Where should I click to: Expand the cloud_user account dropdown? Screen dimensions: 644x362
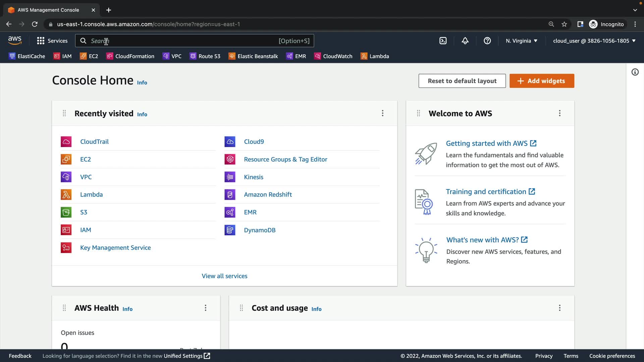tap(594, 41)
